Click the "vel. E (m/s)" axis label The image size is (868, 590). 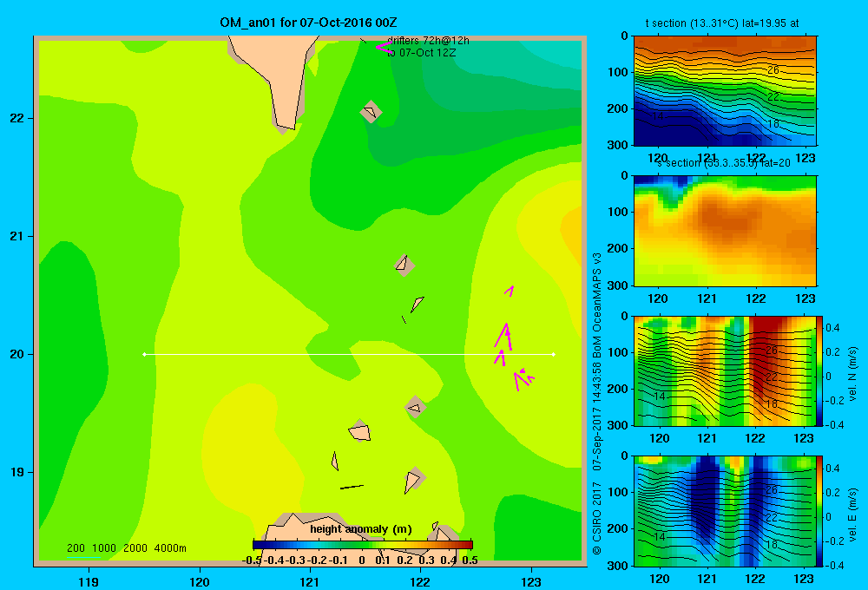853,514
